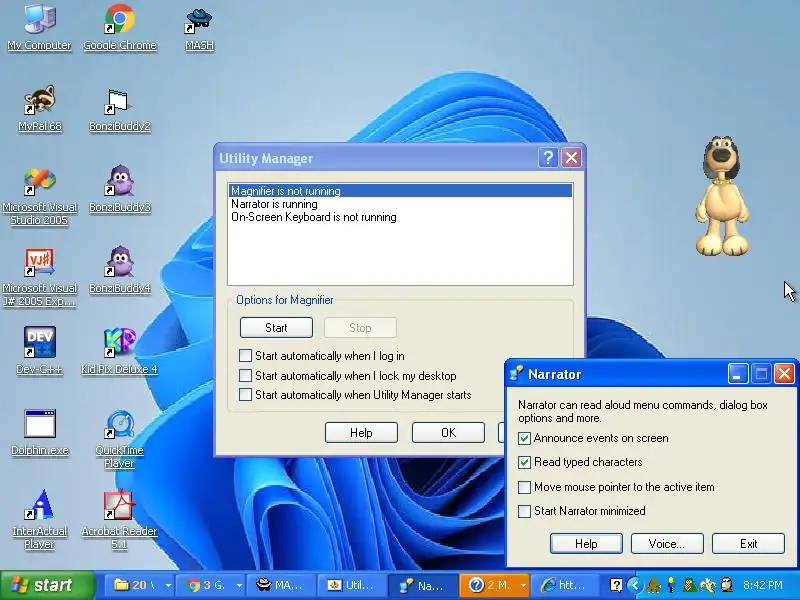
Task: Check Start Narrator minimized
Action: (524, 511)
